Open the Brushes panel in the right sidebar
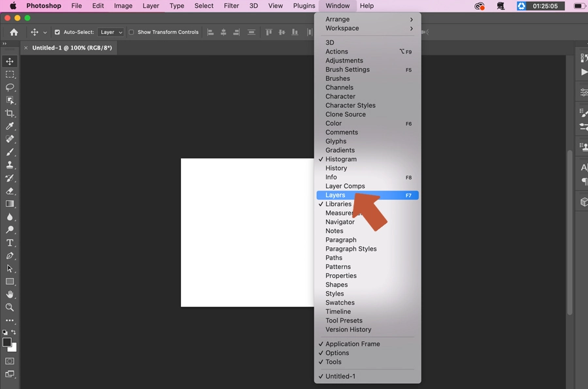 [x=582, y=111]
